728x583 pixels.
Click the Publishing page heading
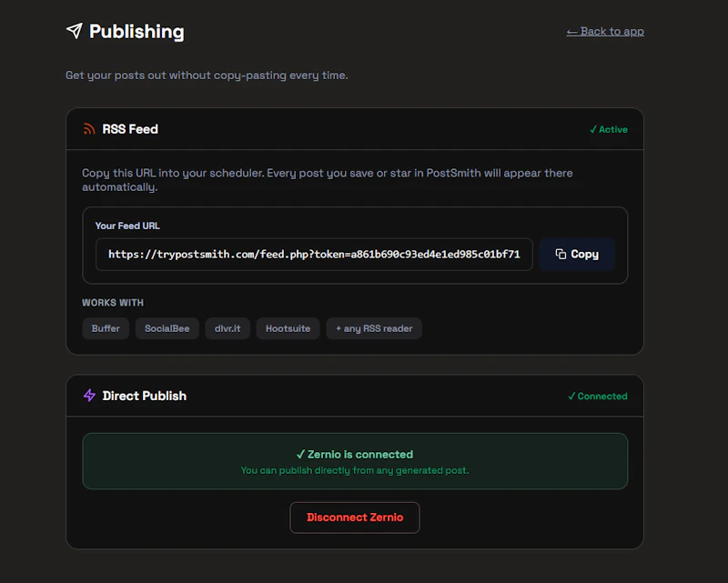point(136,32)
